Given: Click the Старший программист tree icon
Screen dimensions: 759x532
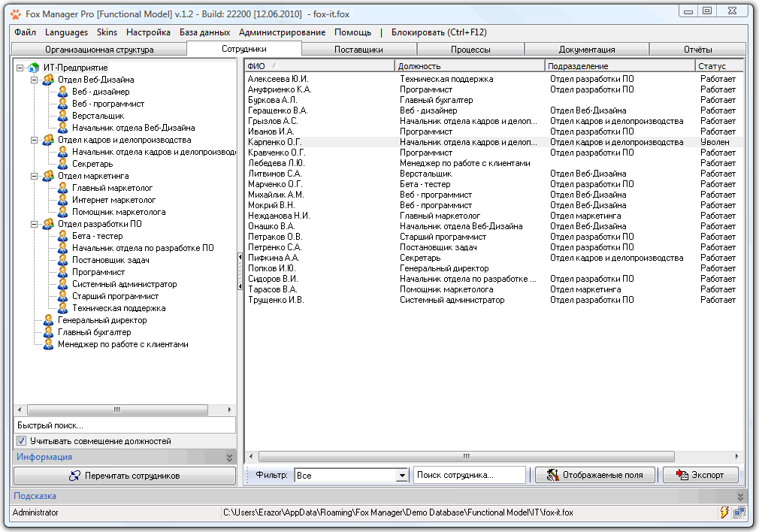Looking at the screenshot, I should click(62, 296).
